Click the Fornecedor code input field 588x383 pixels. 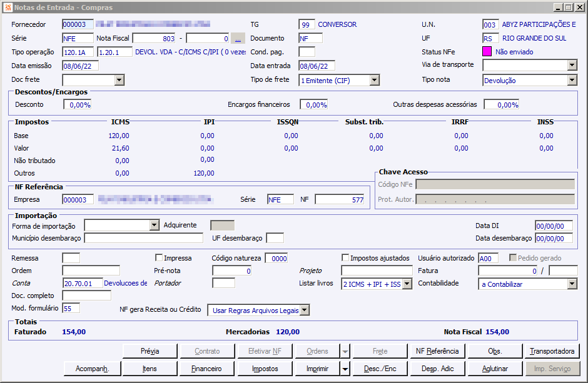[78, 24]
